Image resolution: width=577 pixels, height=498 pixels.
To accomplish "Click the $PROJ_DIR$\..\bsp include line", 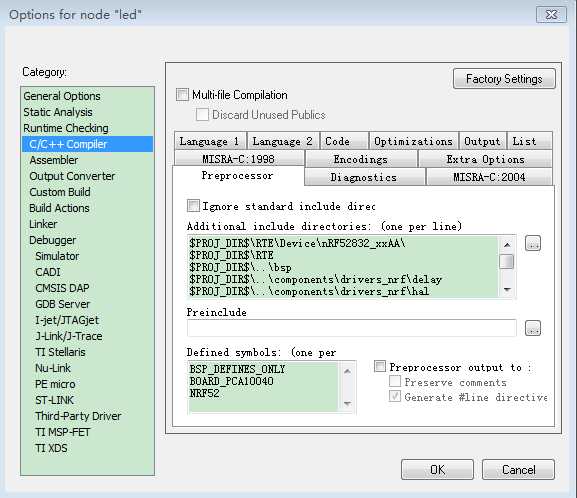I will click(240, 267).
